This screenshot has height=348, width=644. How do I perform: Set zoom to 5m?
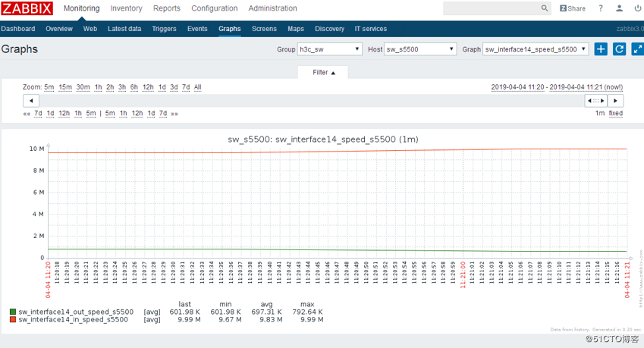[x=49, y=87]
